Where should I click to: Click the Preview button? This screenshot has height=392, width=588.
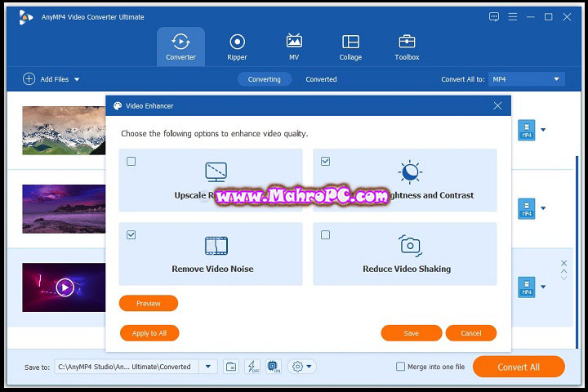[148, 303]
